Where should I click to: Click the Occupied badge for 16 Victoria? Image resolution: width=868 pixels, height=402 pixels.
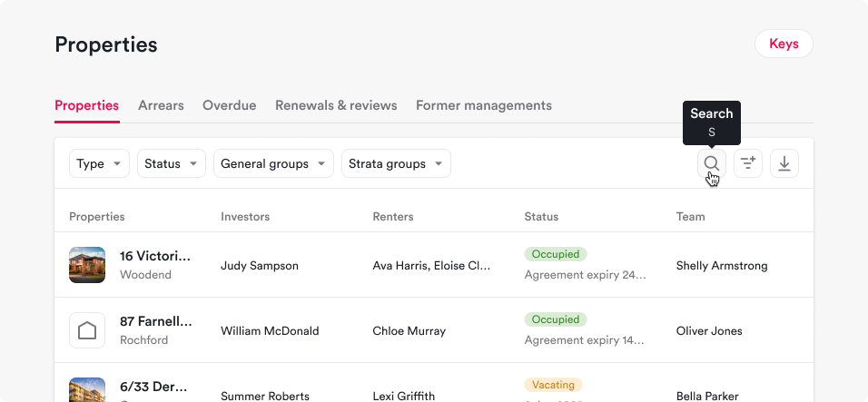point(556,254)
